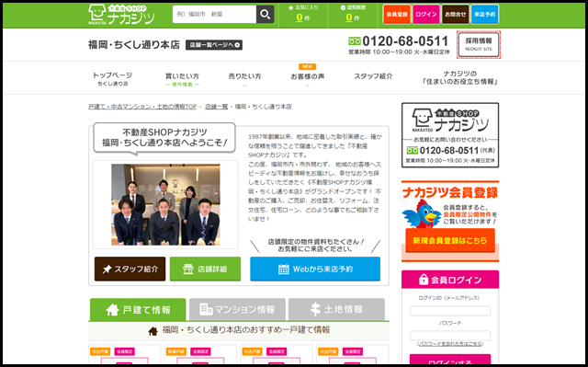Click breadcrumb 戸建て・中古マンション・土地の情報TOP
Viewport: 588px width, 367px height.
[142, 107]
